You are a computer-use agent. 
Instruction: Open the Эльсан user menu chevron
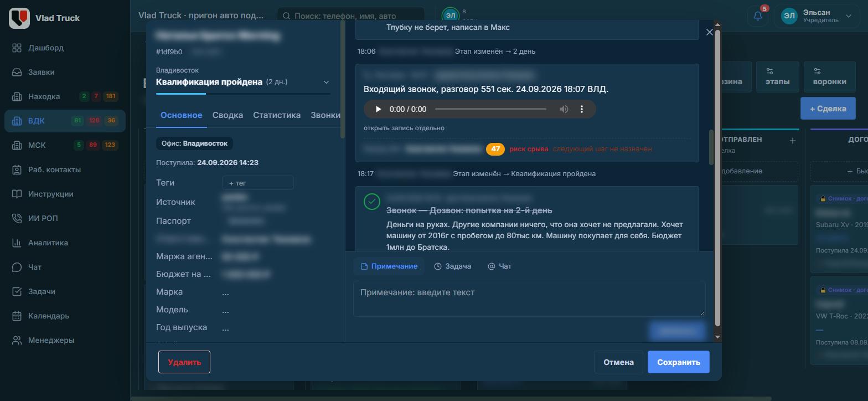[x=848, y=16]
